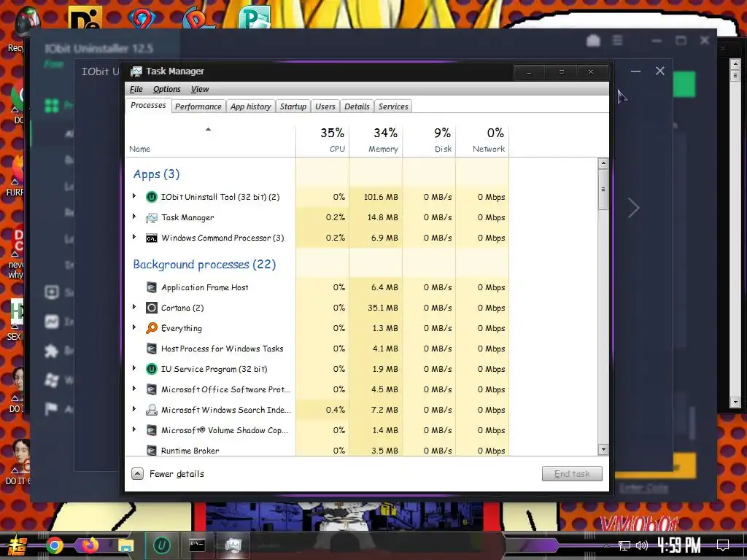The height and width of the screenshot is (560, 747).
Task: Open File Explorer from the taskbar
Action: (125, 545)
